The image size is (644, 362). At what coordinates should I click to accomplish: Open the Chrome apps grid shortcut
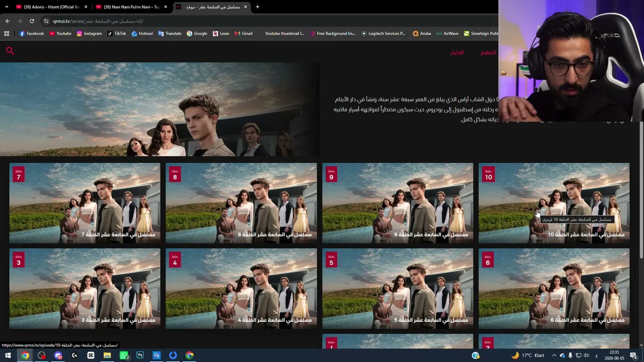point(7,34)
